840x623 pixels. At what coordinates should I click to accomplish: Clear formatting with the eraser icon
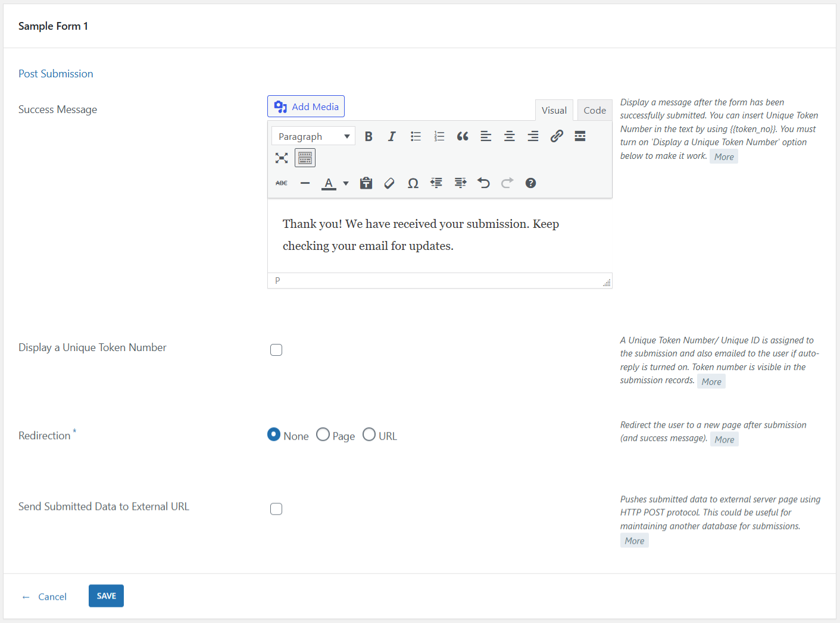click(x=389, y=183)
